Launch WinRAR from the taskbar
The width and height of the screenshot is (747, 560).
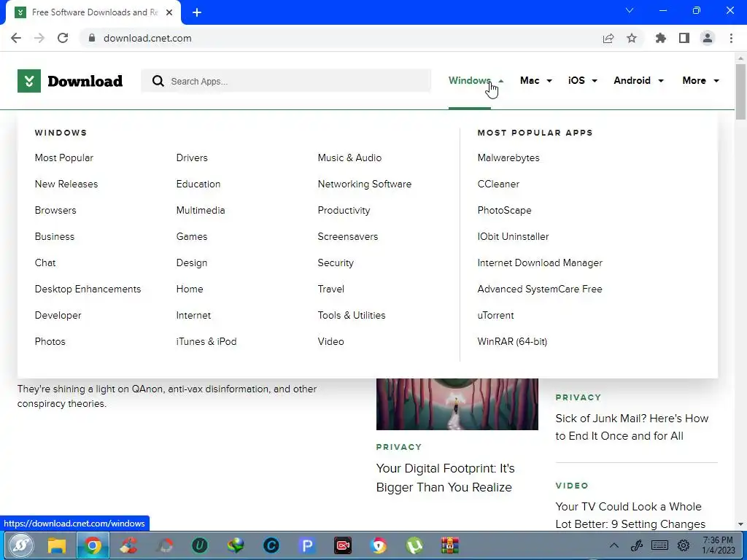pyautogui.click(x=449, y=545)
